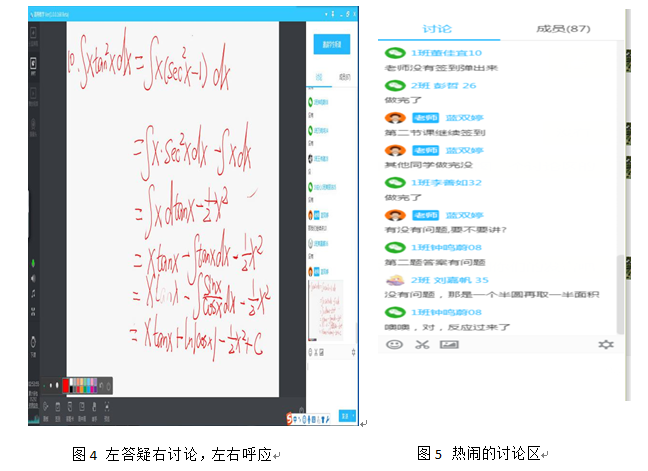
Task: Choose the image upload icon in chat toolbar
Action: click(x=449, y=344)
